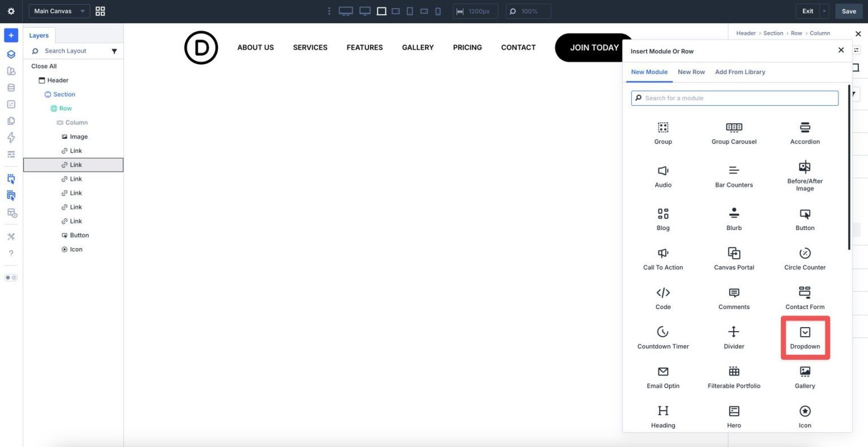Select the widest monitor breakpoint icon
Viewport: 868px width, 447px height.
click(x=345, y=11)
